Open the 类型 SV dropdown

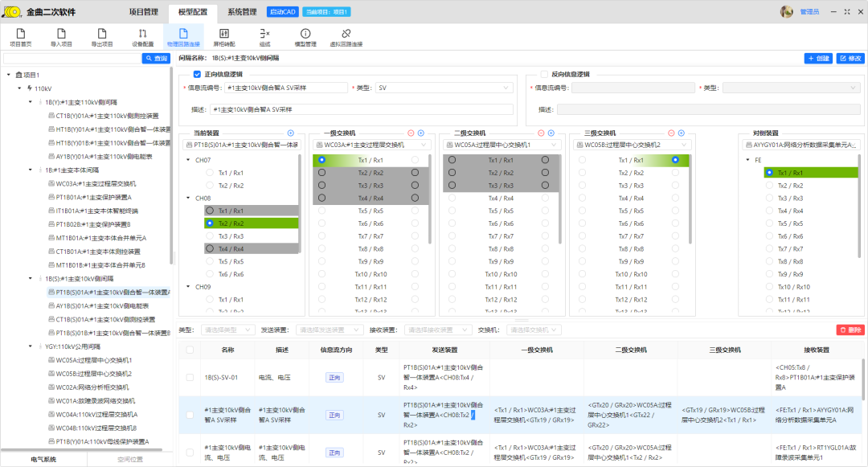coord(444,88)
